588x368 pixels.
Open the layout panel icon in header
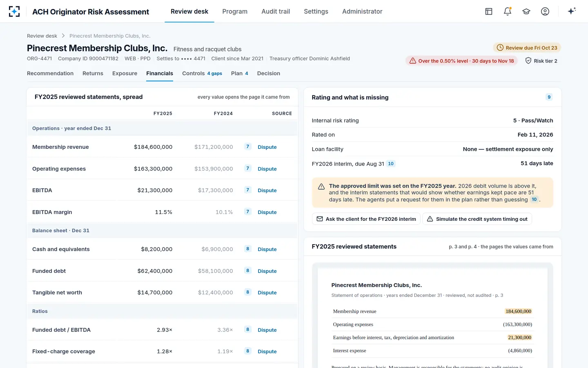pos(489,11)
